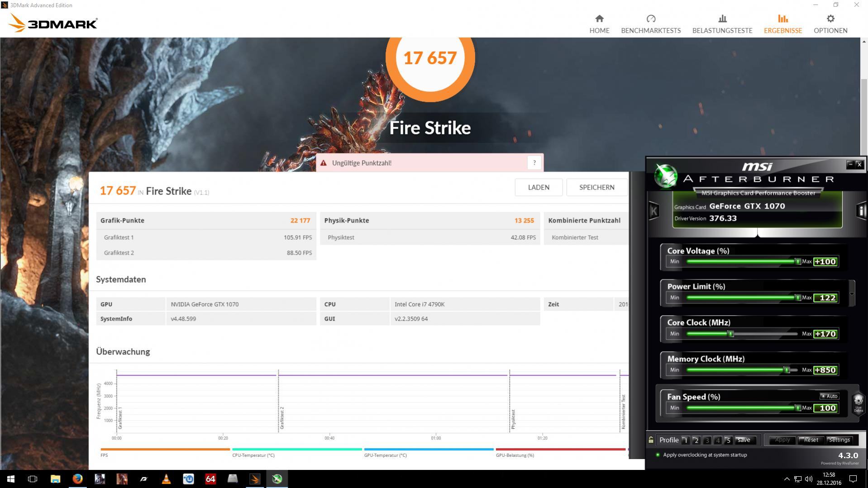Expand the Power Limit dropdown arrow
This screenshot has height=488, width=868.
pyautogui.click(x=852, y=294)
